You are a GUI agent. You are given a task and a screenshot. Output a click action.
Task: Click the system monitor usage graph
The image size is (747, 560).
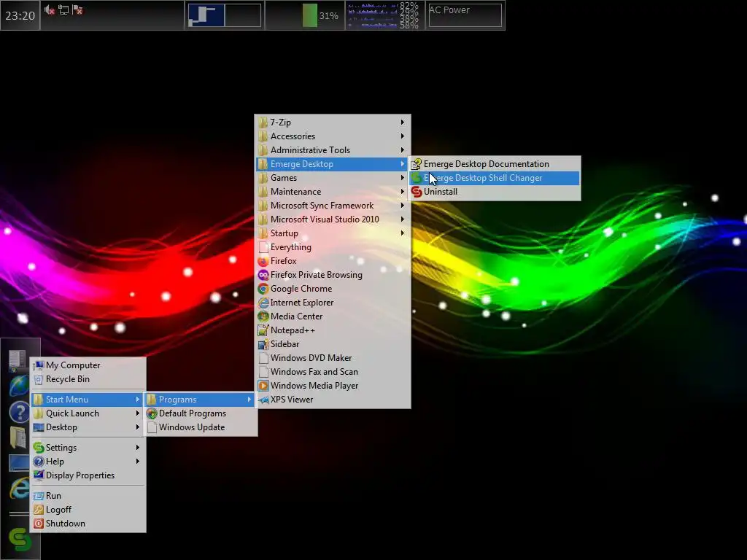[x=373, y=15]
